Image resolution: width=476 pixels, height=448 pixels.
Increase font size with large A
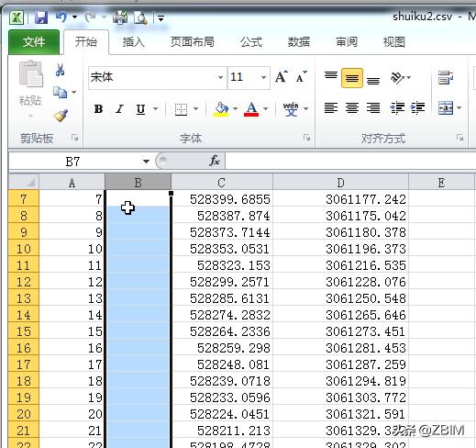pos(282,77)
